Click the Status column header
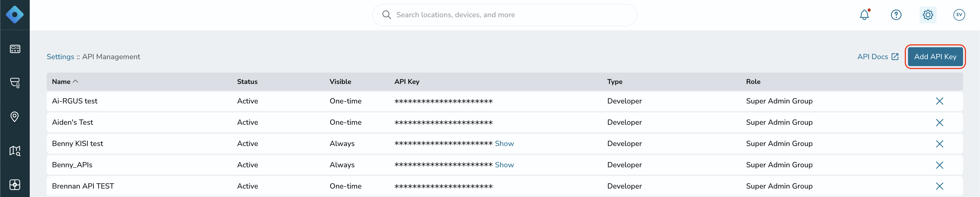980x197 pixels. pos(247,81)
